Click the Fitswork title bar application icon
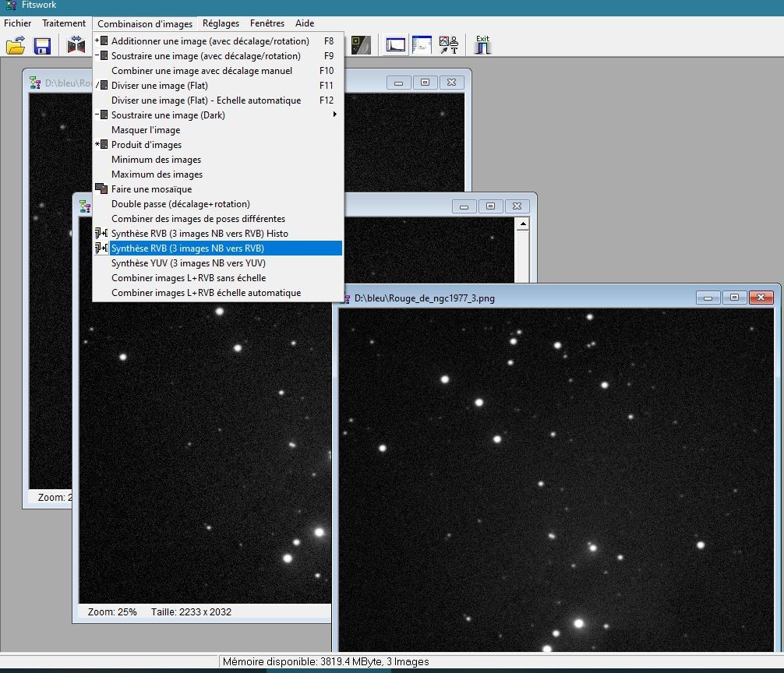Viewport: 784px width, 673px height. coord(10,5)
